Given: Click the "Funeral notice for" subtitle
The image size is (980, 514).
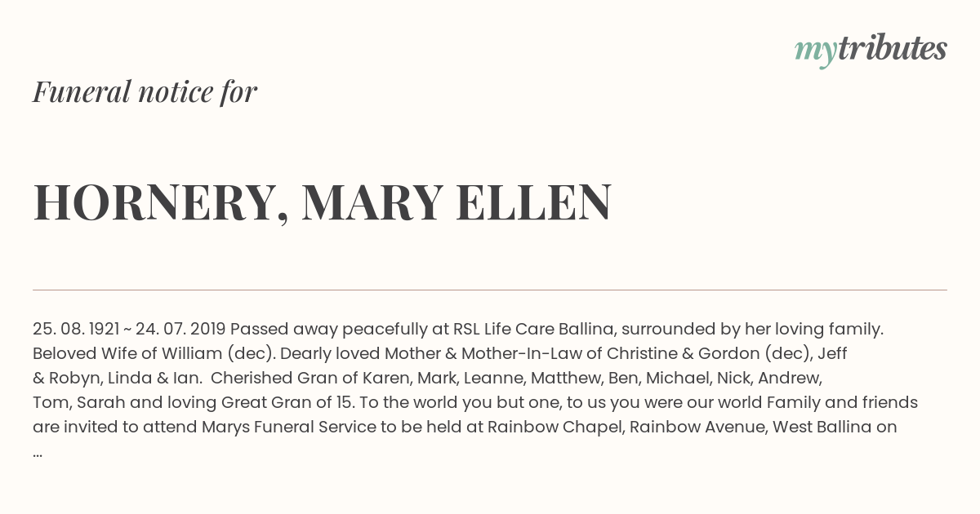Looking at the screenshot, I should (145, 91).
